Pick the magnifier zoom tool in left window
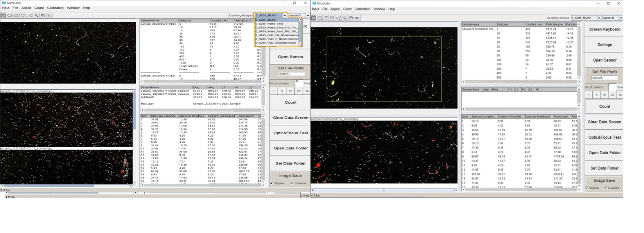 click(36, 16)
